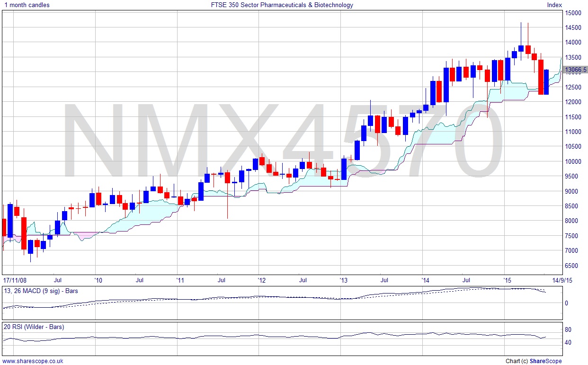588x365 pixels.
Task: Click the 13, 26 MACD indicator label
Action: (40, 291)
